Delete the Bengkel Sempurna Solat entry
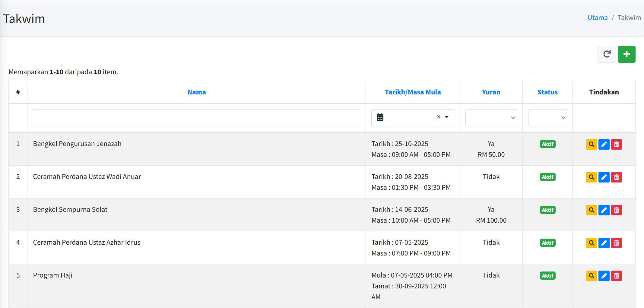The image size is (644, 308). point(616,210)
